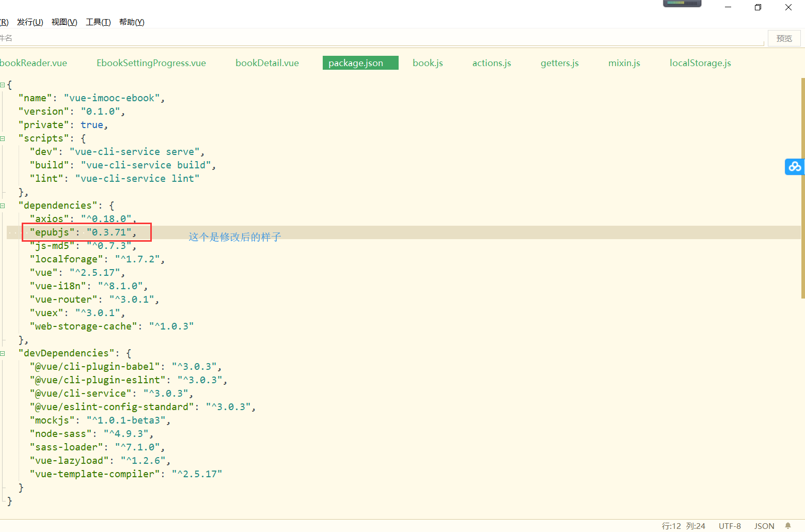805x532 pixels.
Task: Click the "build": "vue-cli-service build" line
Action: 123,165
